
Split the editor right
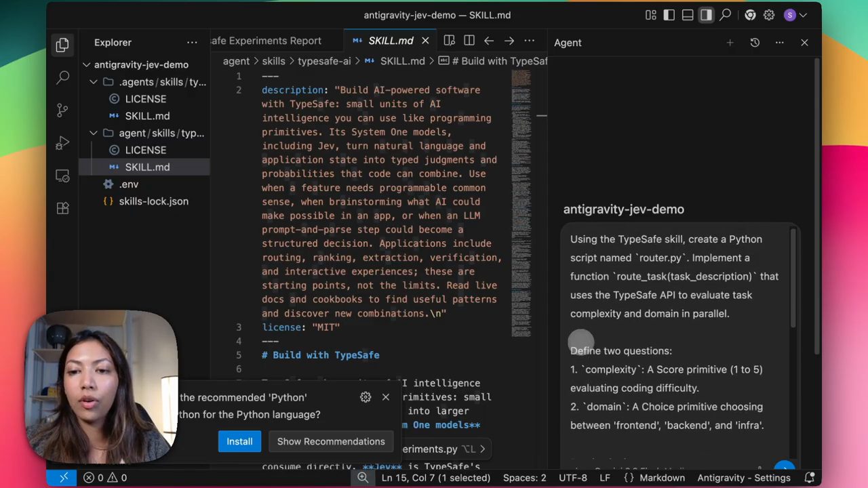(x=469, y=41)
